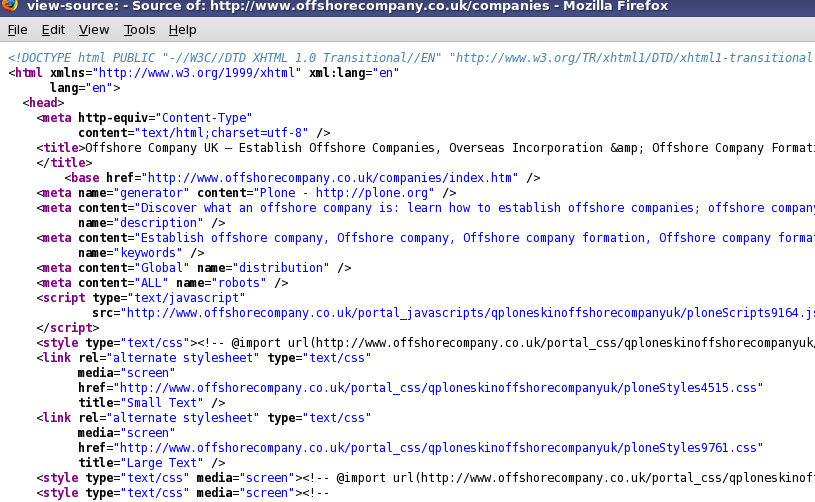
Task: Click the Offshore Company UK title text
Action: [x=450, y=148]
